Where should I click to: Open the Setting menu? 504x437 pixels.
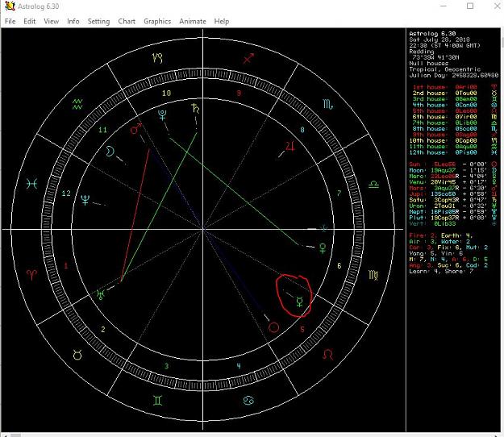point(98,21)
